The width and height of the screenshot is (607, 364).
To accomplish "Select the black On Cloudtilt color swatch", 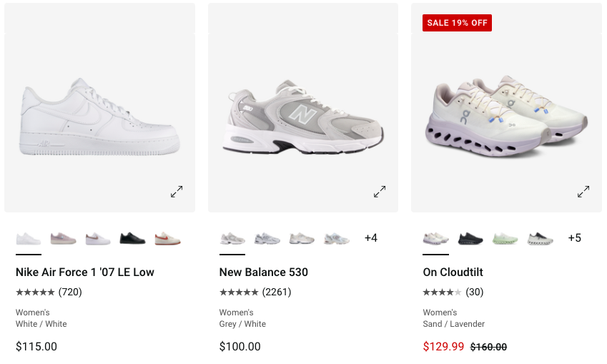I will pyautogui.click(x=470, y=238).
